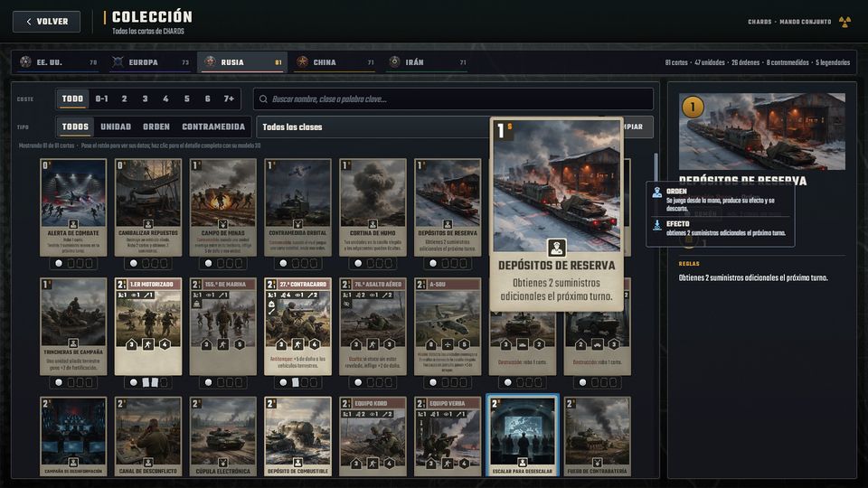Click the search by name field
The image size is (868, 488).
[453, 99]
